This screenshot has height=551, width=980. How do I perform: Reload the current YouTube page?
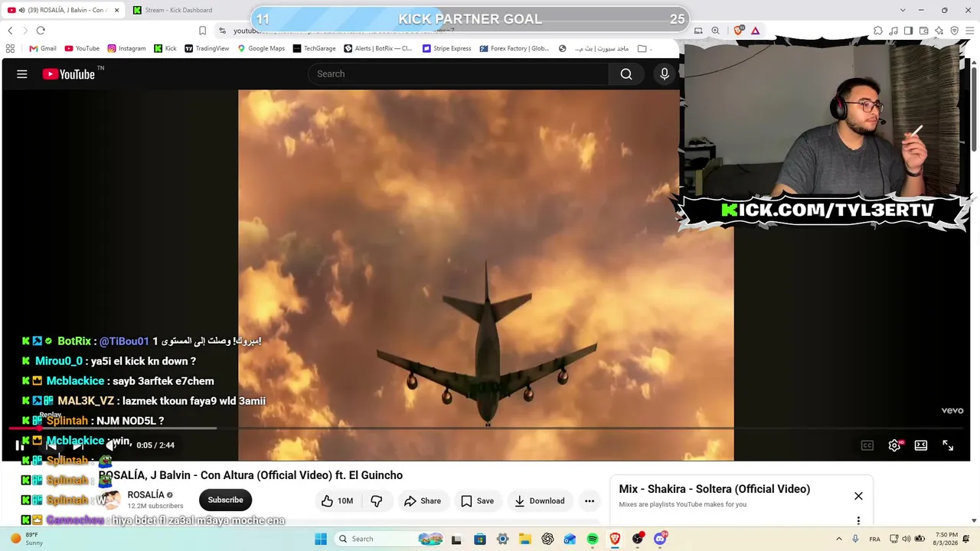coord(41,31)
